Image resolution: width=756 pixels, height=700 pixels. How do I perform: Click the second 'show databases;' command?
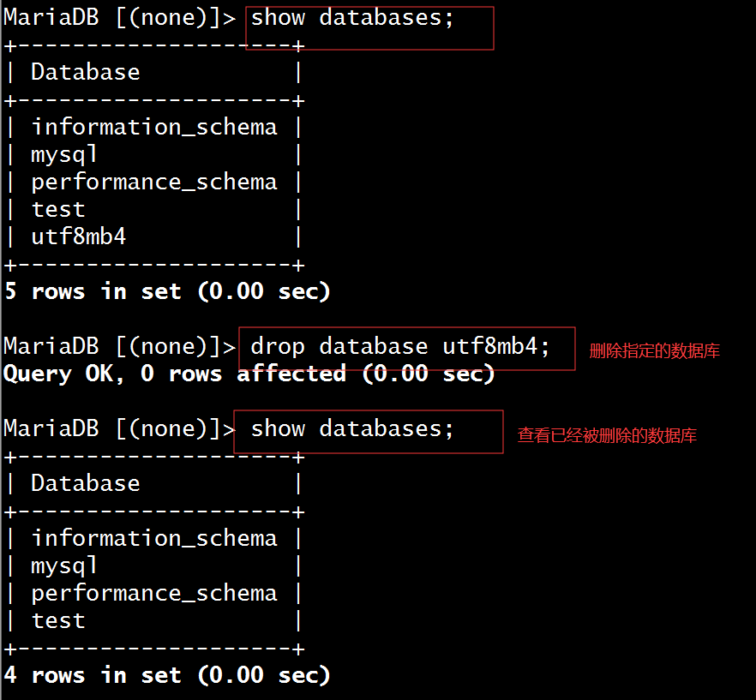352,429
